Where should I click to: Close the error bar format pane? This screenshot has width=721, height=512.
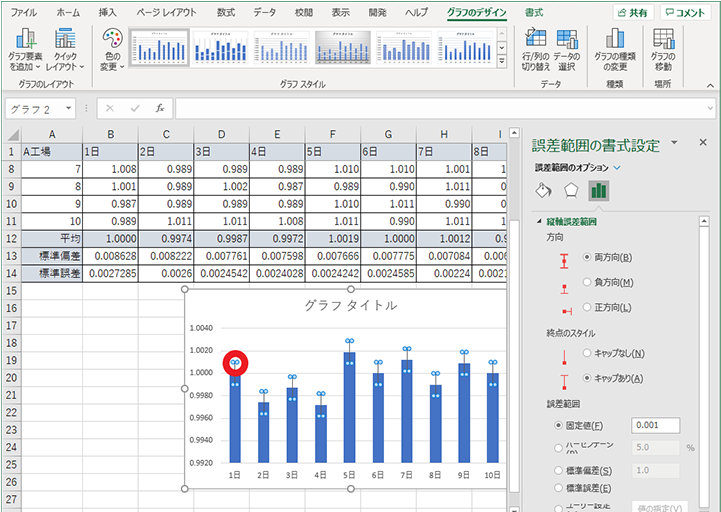click(703, 143)
